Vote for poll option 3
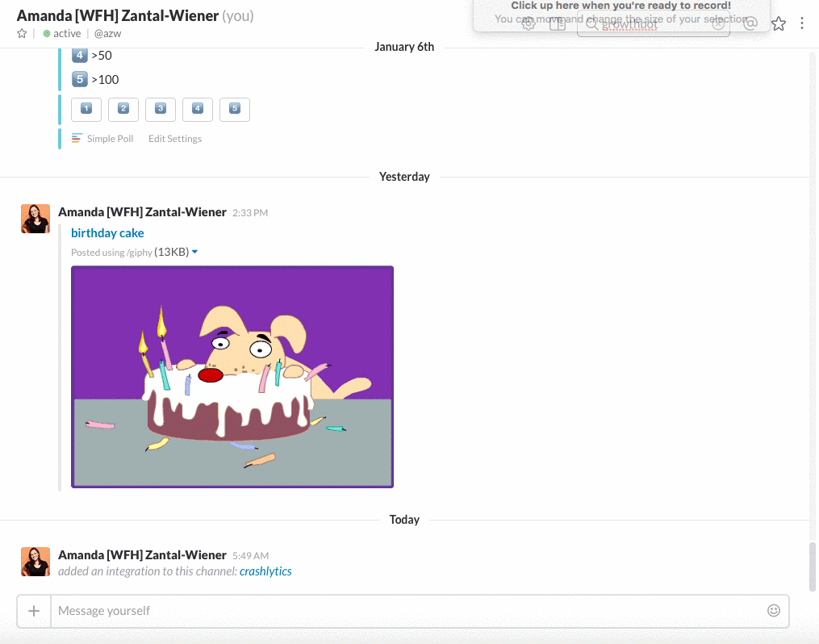Image resolution: width=819 pixels, height=644 pixels. (161, 109)
